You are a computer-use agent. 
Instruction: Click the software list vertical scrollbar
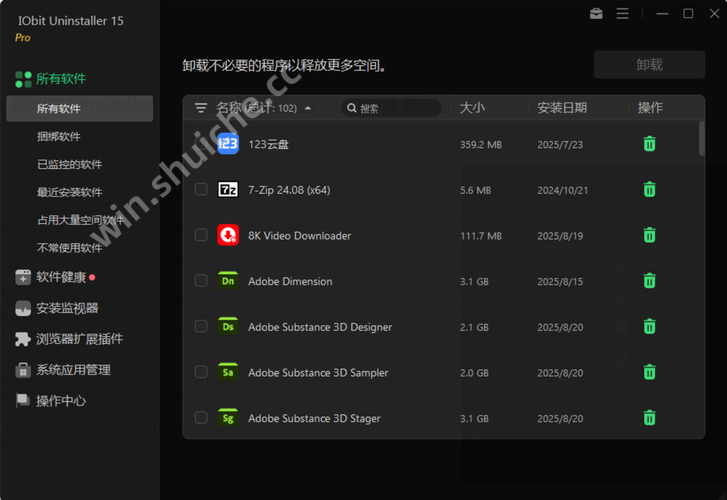[701, 138]
